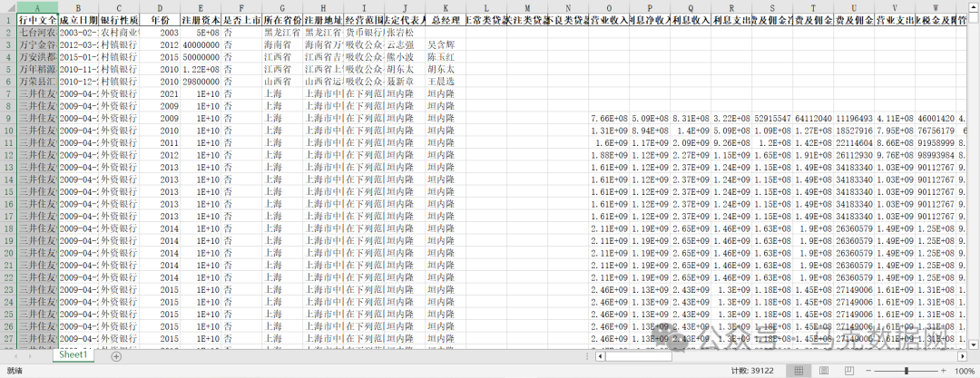
Task: Select the header cell 所在省份
Action: tap(282, 19)
